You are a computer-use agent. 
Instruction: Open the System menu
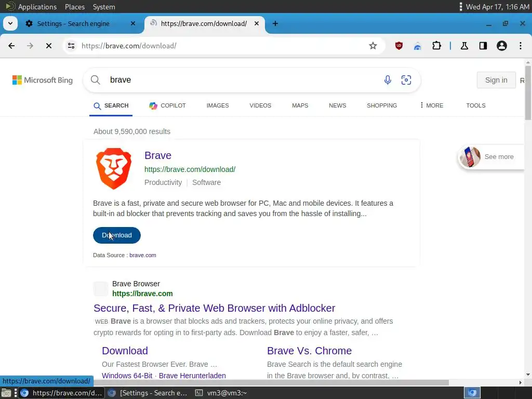pyautogui.click(x=104, y=7)
